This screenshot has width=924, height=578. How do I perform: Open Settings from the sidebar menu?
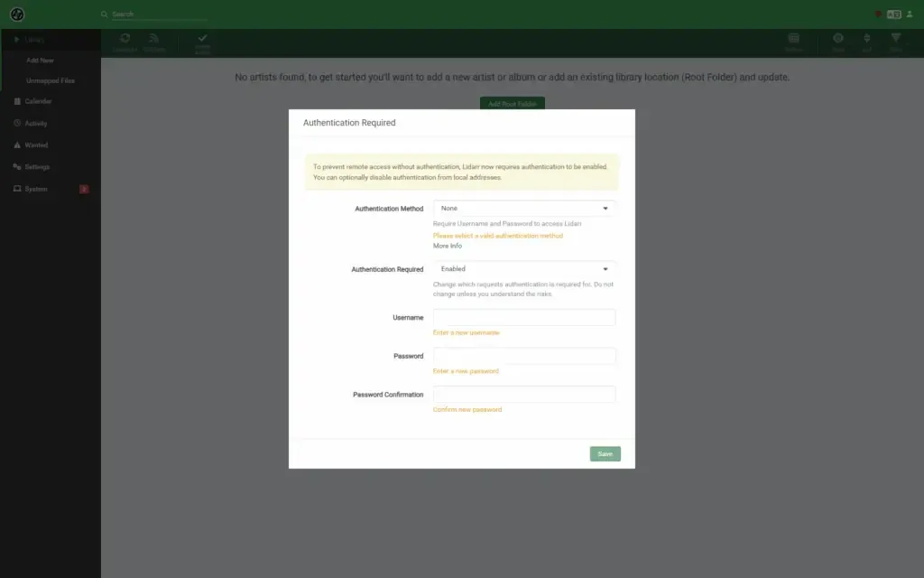[x=36, y=166]
